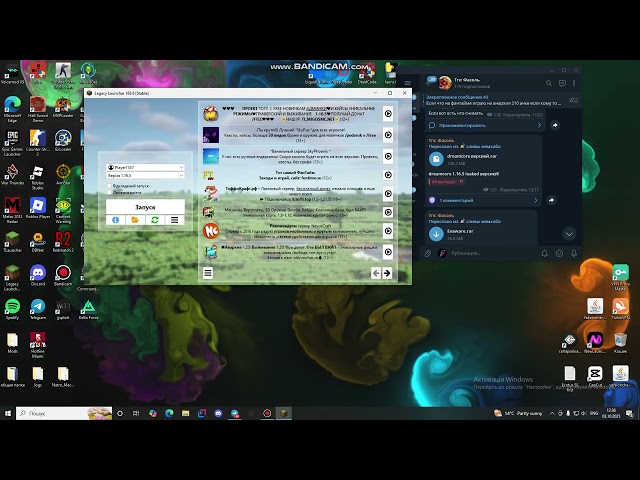Go to previous server promo page arrow
The image size is (640, 480).
376,273
